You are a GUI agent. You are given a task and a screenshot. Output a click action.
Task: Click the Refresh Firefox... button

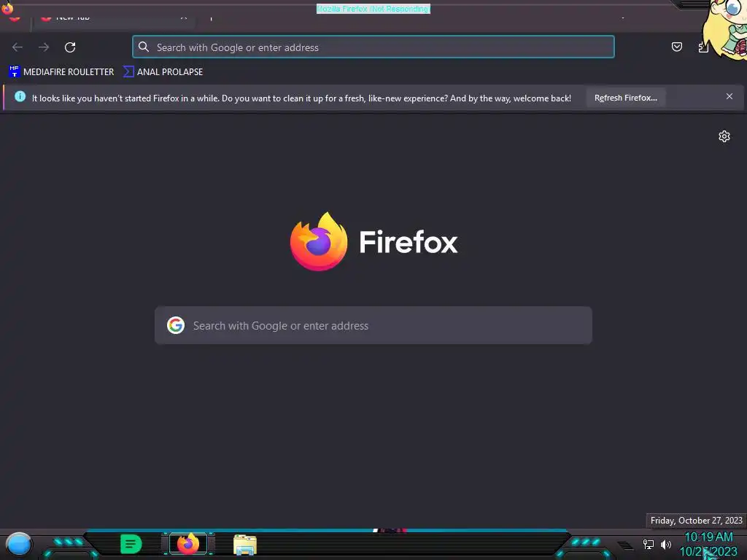click(x=625, y=98)
